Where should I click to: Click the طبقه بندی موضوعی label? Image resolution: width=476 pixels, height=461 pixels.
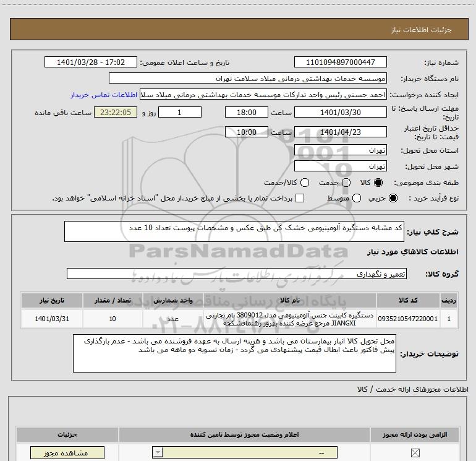pos(426,183)
